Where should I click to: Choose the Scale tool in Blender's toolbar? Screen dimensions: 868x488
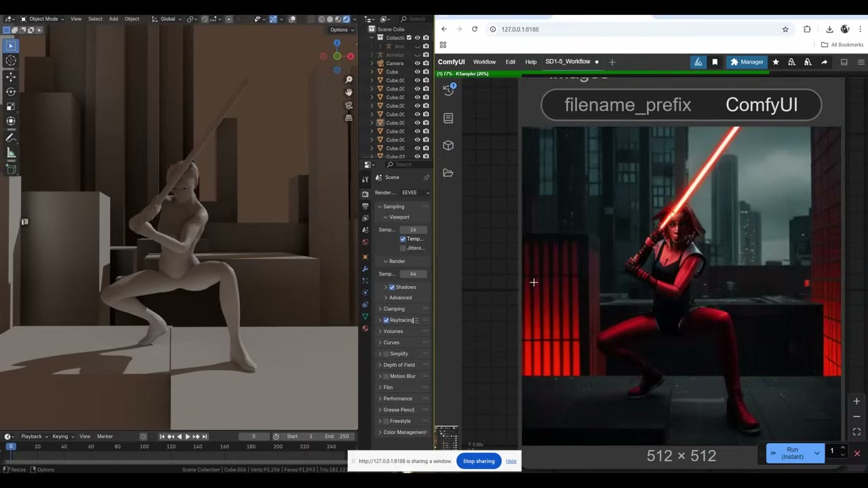point(11,106)
